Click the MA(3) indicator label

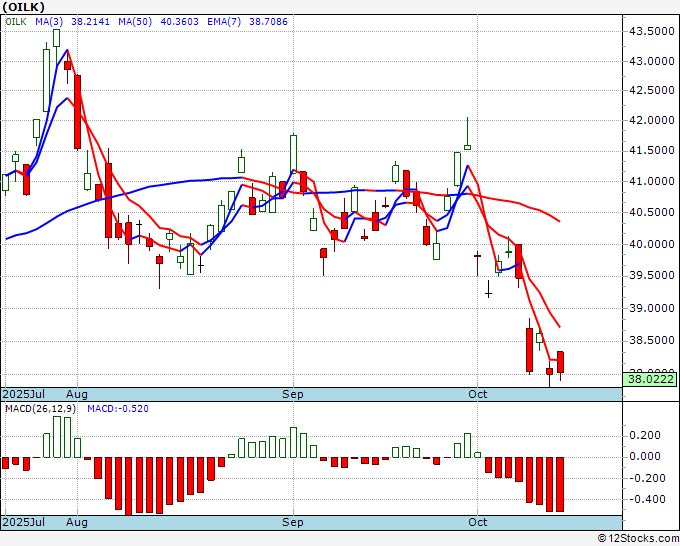(x=49, y=21)
